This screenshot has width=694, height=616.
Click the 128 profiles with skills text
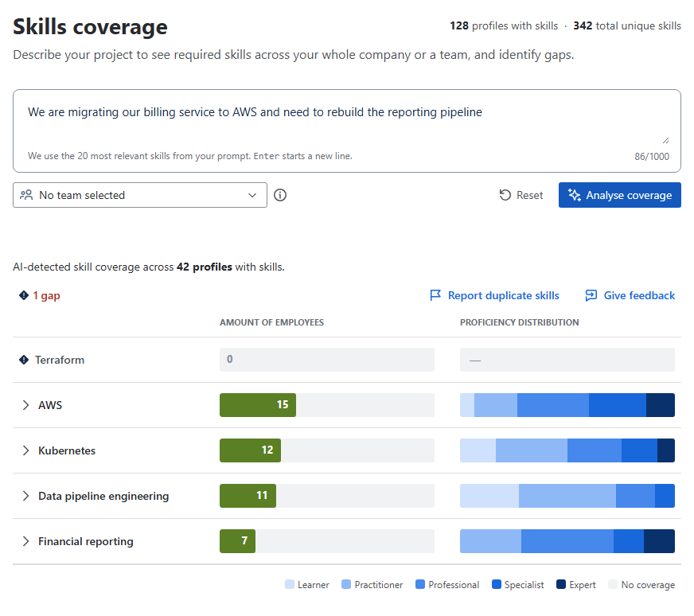[x=504, y=25]
